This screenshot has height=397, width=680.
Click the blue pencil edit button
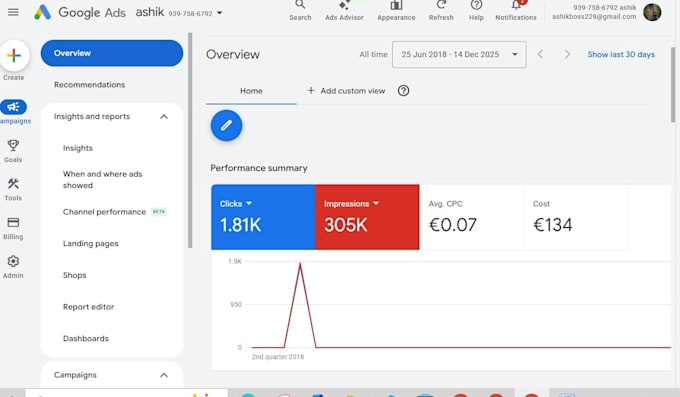pyautogui.click(x=226, y=125)
